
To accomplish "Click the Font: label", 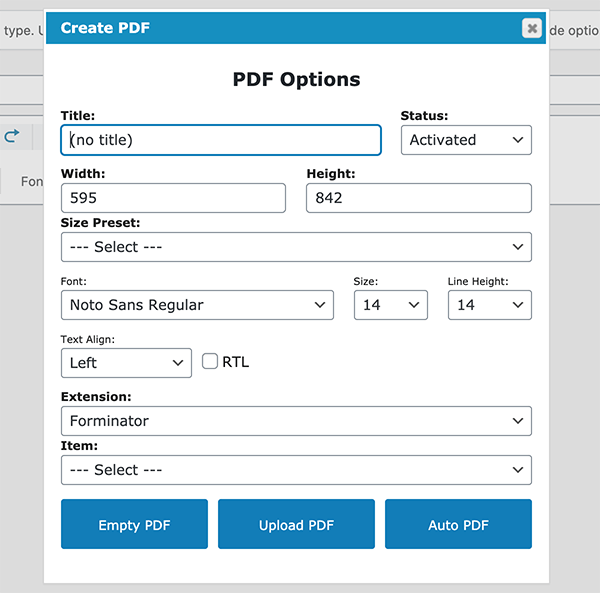I will click(x=73, y=281).
